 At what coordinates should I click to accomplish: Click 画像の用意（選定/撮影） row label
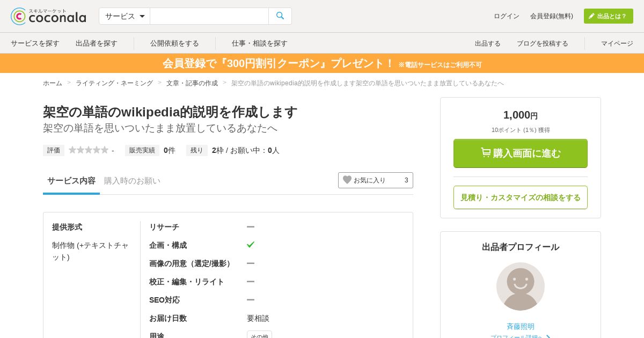click(192, 263)
